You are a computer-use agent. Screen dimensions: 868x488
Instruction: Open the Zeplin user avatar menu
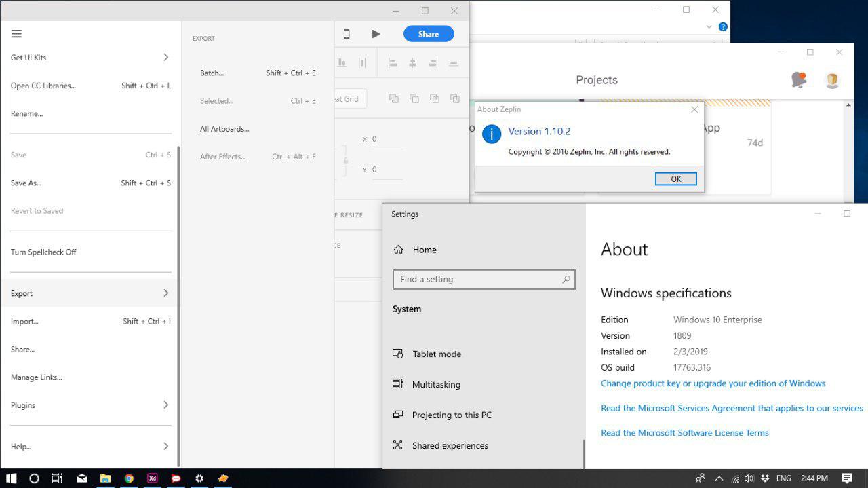833,79
